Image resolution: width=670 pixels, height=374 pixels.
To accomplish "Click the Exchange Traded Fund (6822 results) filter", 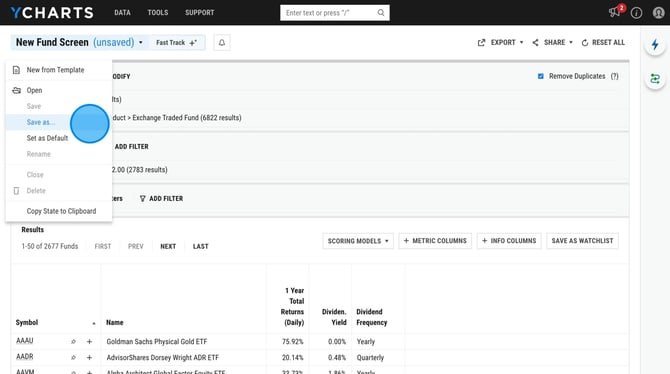I will pos(187,118).
